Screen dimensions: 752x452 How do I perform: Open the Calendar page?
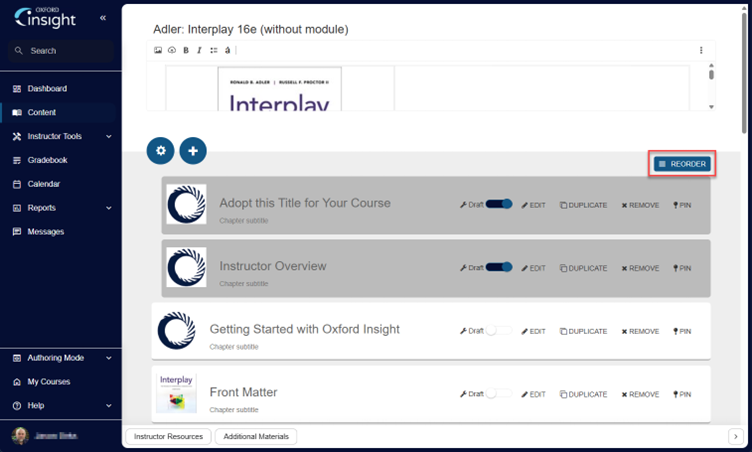[x=44, y=184]
